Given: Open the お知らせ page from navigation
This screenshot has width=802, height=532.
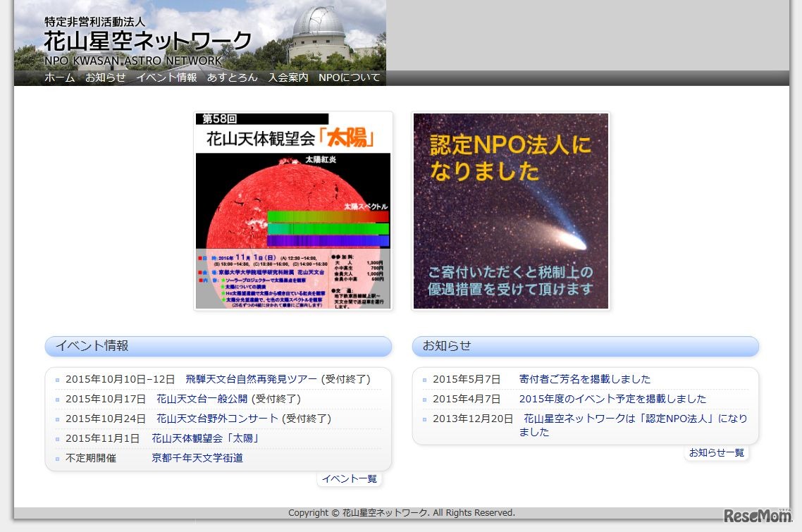Looking at the screenshot, I should pos(105,78).
